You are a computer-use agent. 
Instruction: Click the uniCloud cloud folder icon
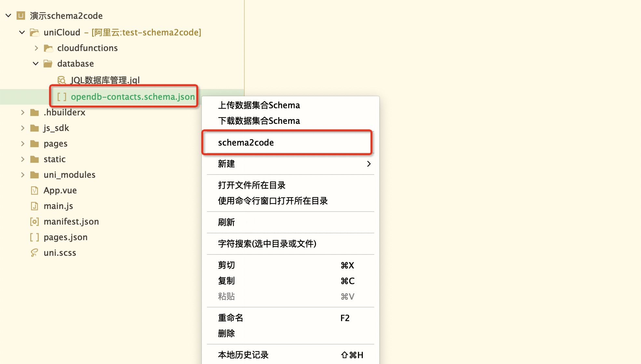click(x=34, y=32)
